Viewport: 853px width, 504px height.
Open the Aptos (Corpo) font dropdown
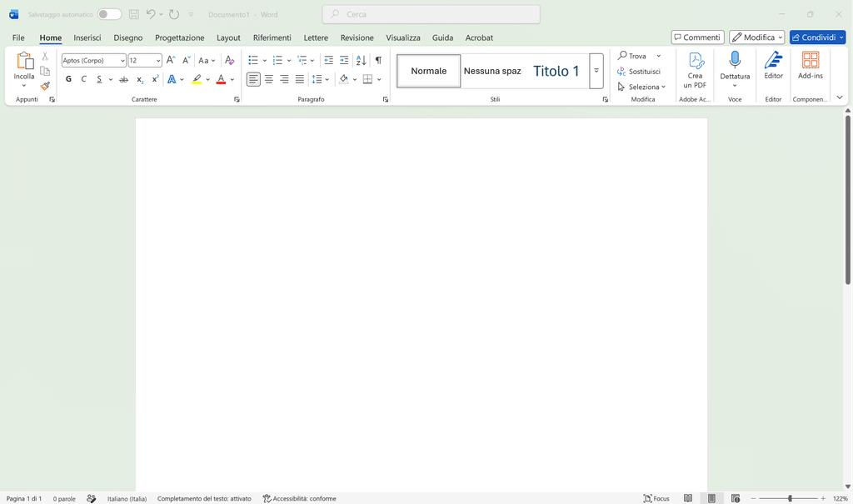[122, 61]
